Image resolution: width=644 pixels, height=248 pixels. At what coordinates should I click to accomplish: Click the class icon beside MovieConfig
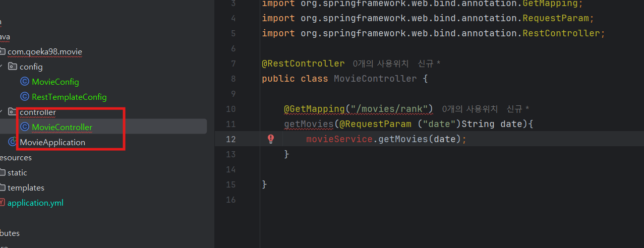[x=24, y=82]
